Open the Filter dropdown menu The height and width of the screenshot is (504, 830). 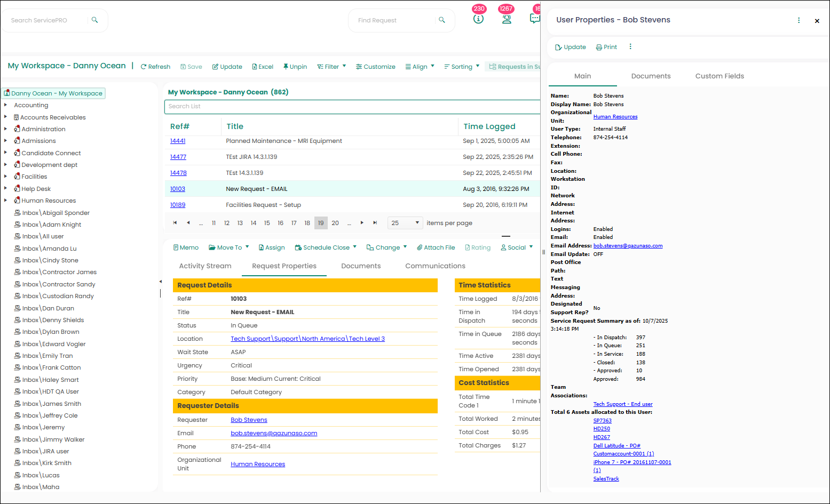(331, 67)
